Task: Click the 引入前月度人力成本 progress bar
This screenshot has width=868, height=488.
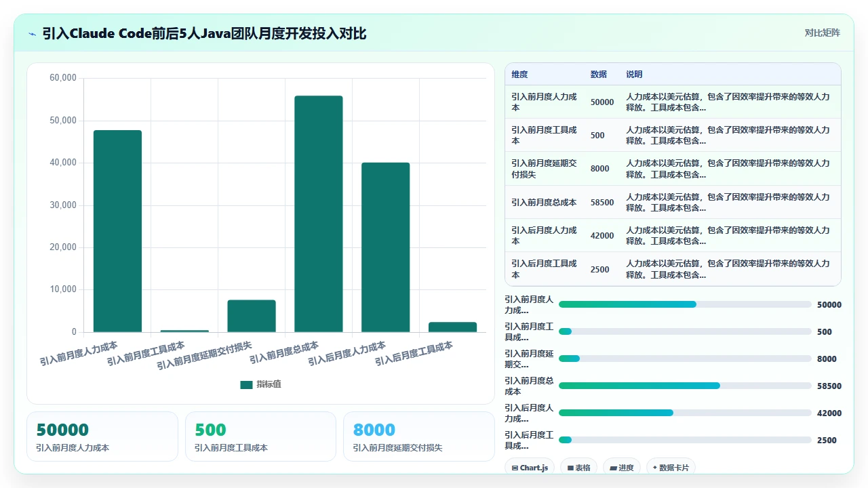Action: 685,304
